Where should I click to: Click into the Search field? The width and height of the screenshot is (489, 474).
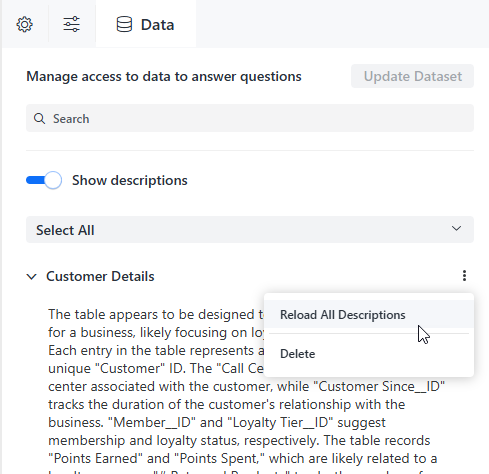point(250,118)
